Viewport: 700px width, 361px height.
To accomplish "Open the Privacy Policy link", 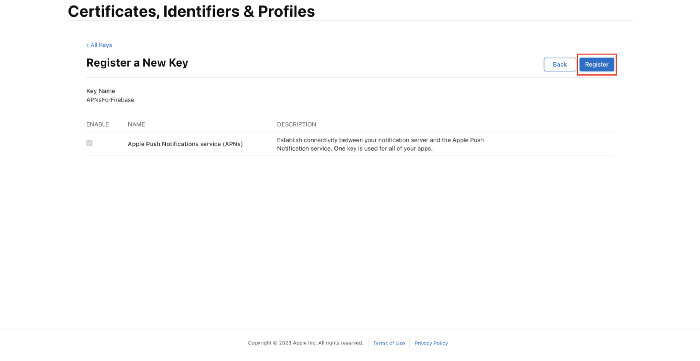I will (431, 343).
